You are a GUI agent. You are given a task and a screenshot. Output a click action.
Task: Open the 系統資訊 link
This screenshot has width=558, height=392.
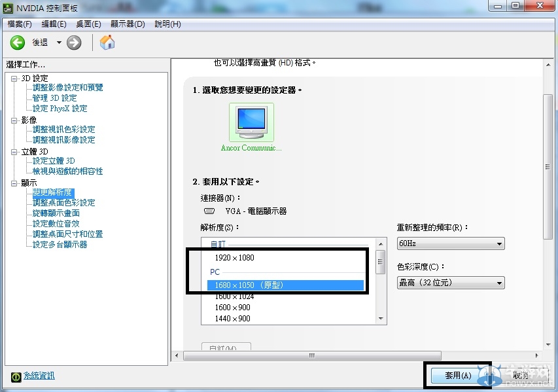pyautogui.click(x=39, y=376)
